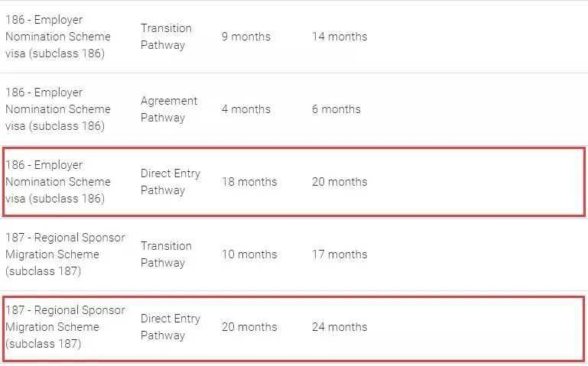Image resolution: width=588 pixels, height=366 pixels.
Task: Select Direct Entry Pathway for subclass 187
Action: (170, 327)
